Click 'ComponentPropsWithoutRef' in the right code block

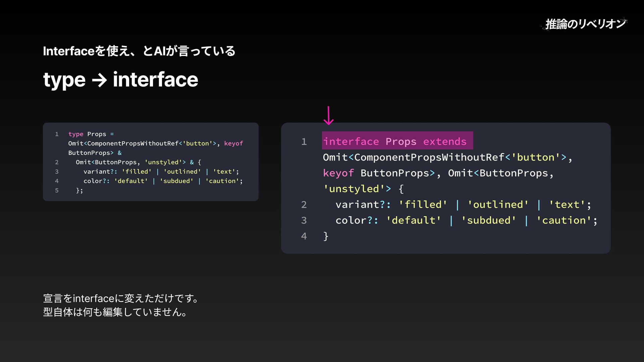429,157
